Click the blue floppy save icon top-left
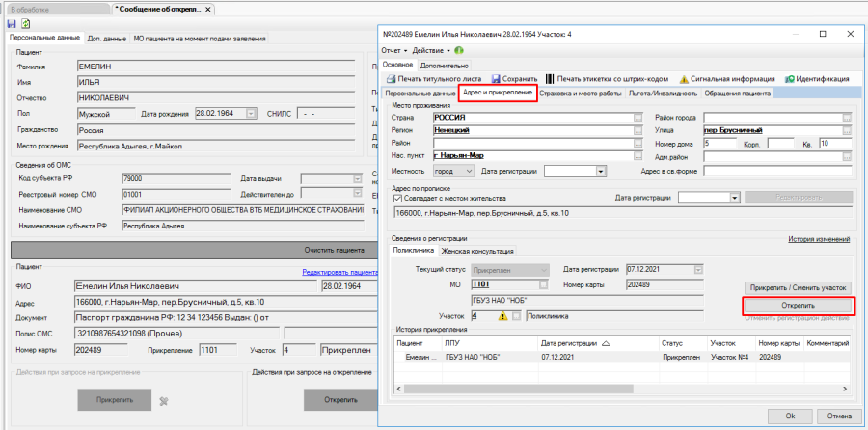Image resolution: width=868 pixels, height=430 pixels. [x=11, y=23]
